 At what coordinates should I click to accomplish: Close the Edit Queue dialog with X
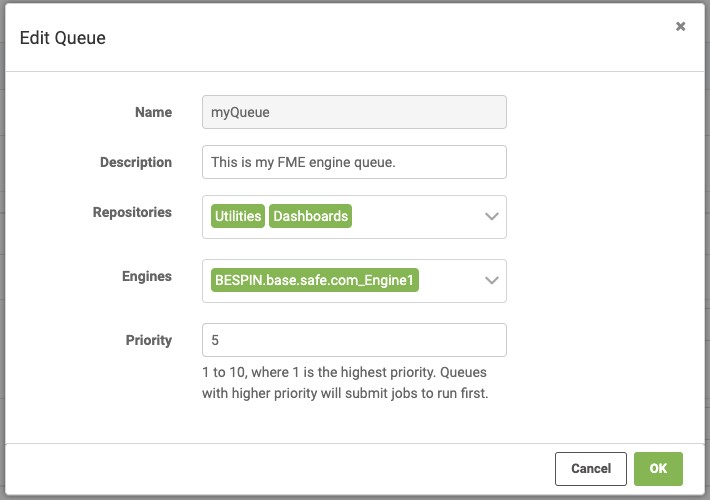coord(680,26)
